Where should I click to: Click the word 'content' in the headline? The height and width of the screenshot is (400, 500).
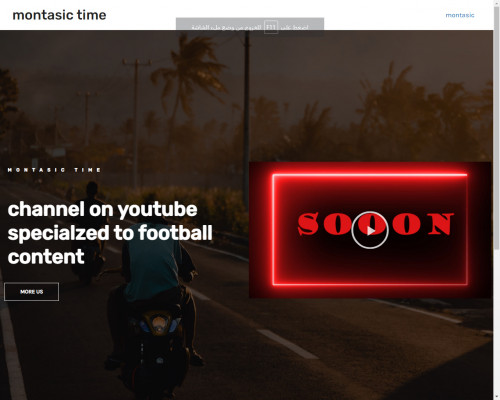click(46, 256)
